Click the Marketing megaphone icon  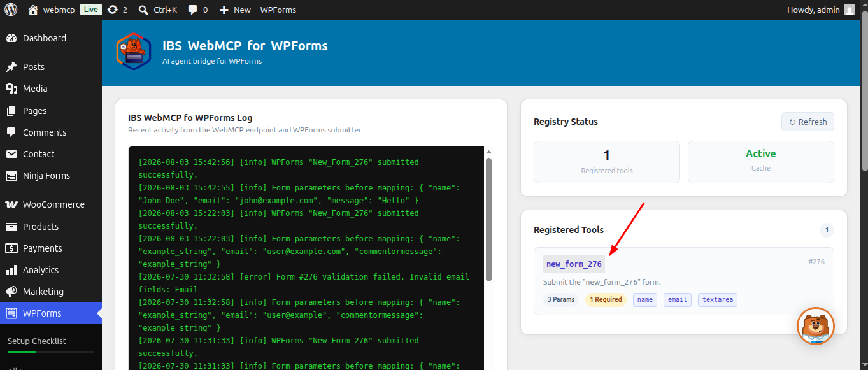coord(11,292)
